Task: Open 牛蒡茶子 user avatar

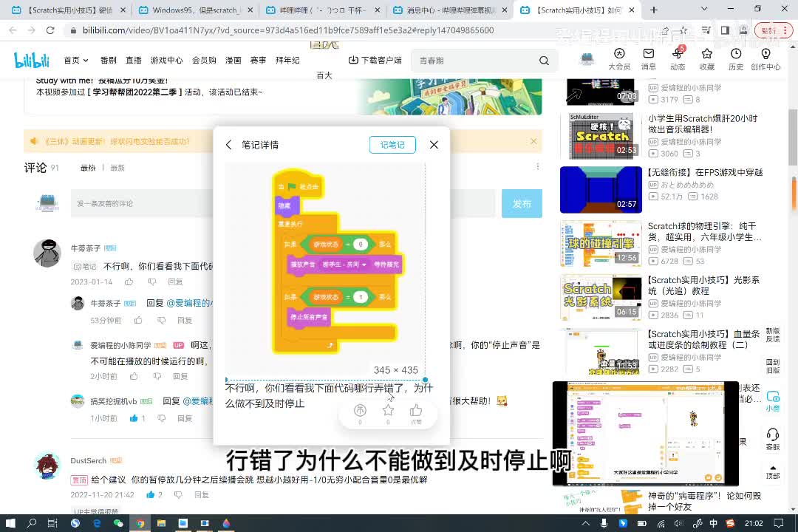Action: (x=47, y=253)
